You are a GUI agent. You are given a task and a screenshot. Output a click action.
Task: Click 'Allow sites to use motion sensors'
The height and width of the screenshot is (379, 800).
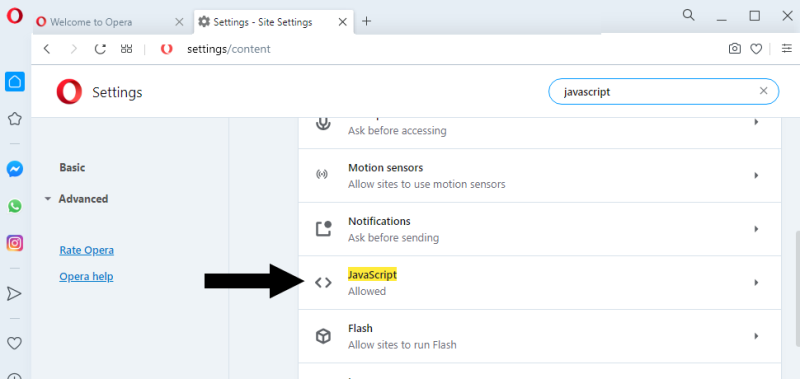point(427,184)
